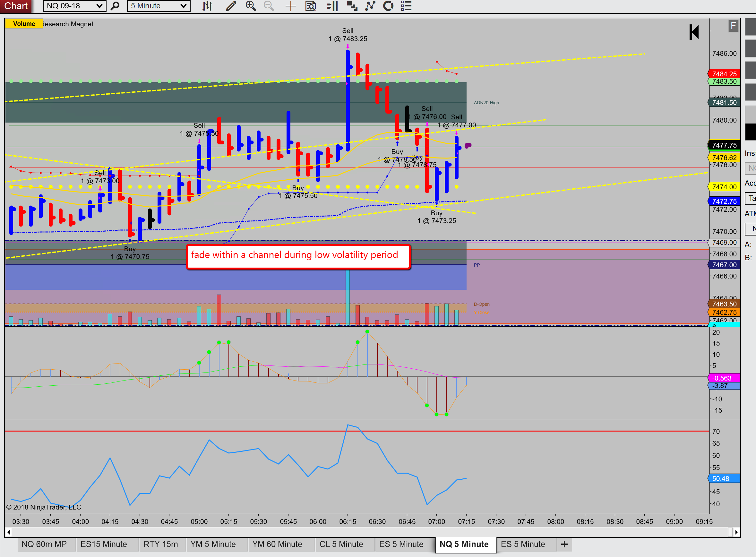Click the navy 7467.00 pivot price marker
756x557 pixels.
(724, 265)
